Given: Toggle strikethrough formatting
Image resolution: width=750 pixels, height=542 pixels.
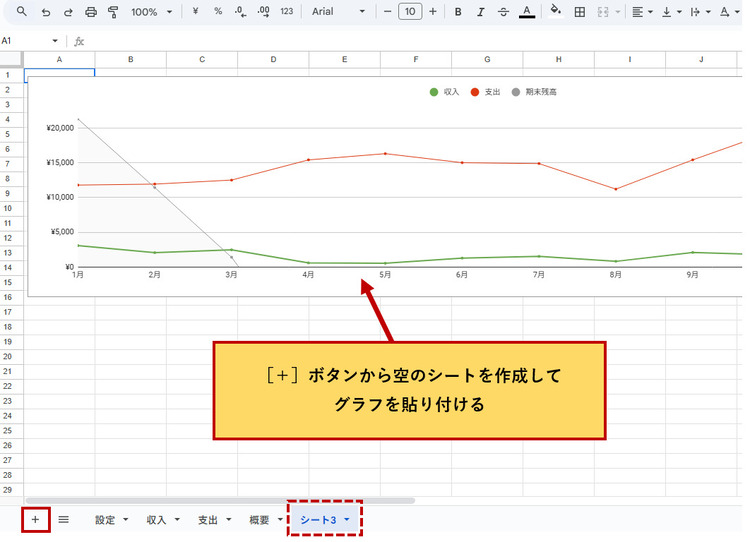Looking at the screenshot, I should click(503, 12).
